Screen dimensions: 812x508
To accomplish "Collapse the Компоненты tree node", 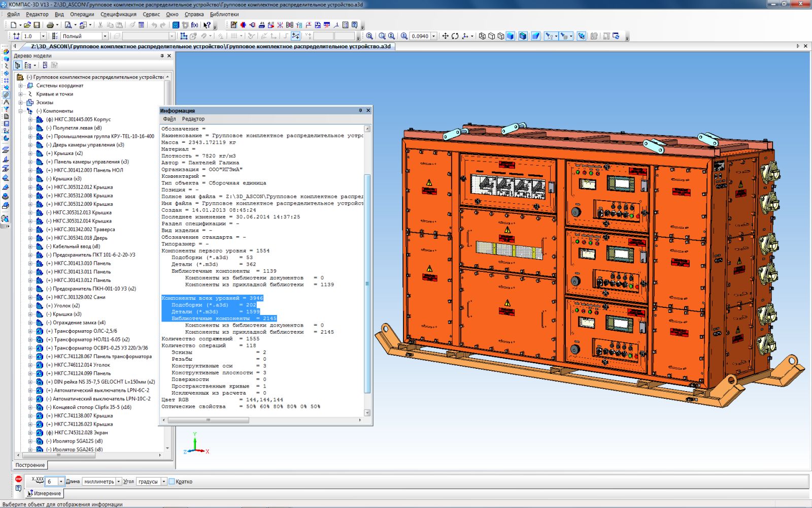I will [x=21, y=111].
